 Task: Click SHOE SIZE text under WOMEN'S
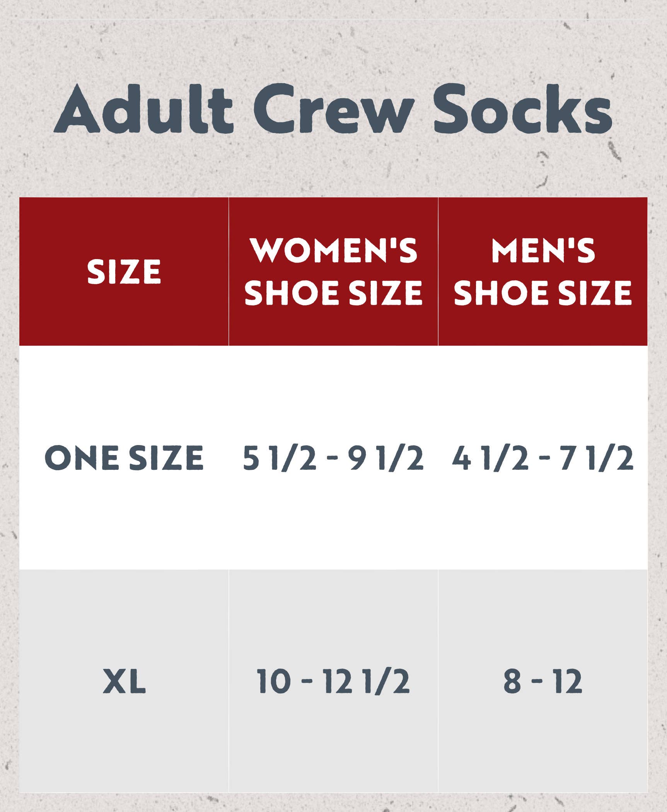[x=333, y=292]
